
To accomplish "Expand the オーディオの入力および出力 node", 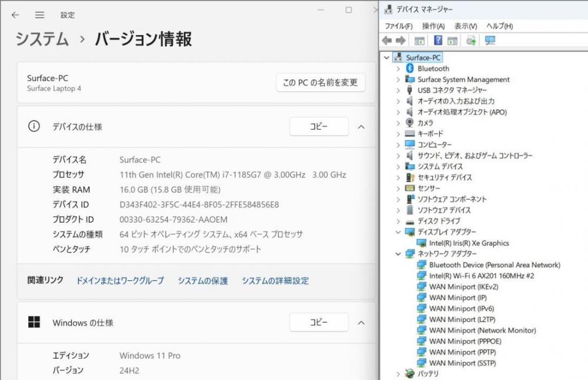I will coord(398,101).
